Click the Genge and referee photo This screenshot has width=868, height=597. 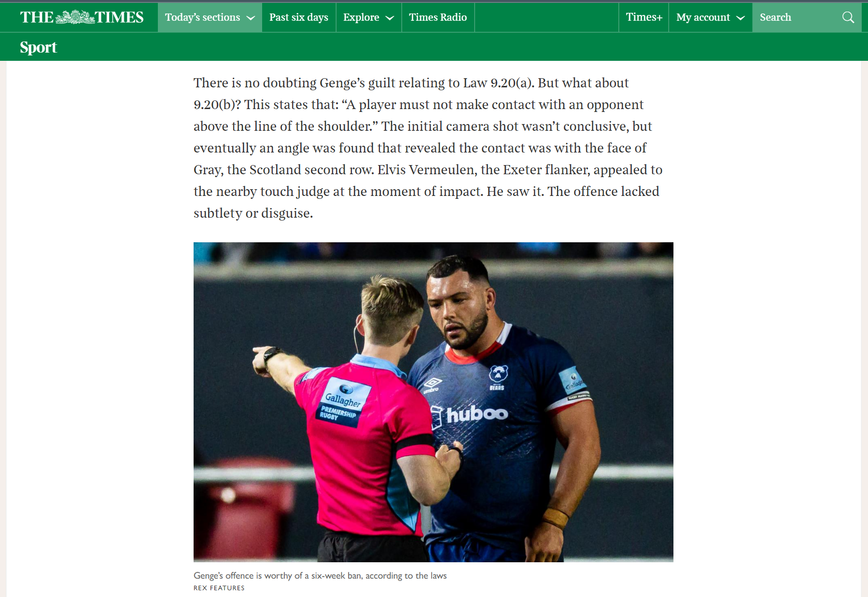click(x=433, y=402)
